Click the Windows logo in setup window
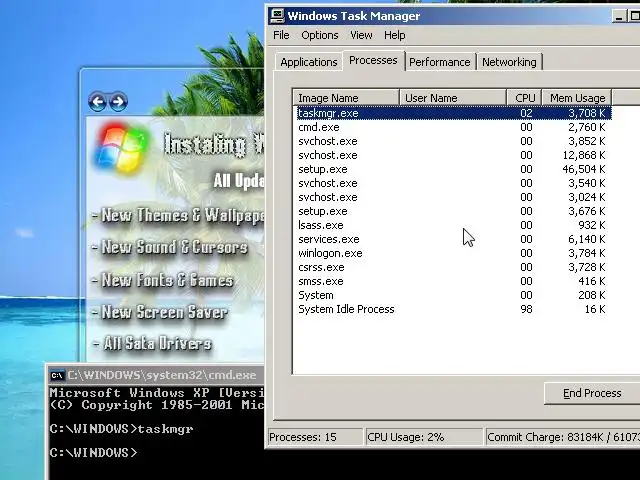Image resolution: width=640 pixels, height=480 pixels. 122,149
